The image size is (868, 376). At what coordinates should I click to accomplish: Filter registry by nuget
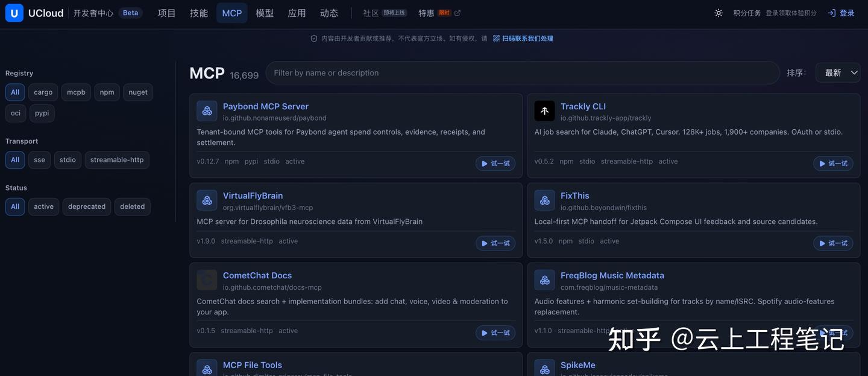click(138, 92)
